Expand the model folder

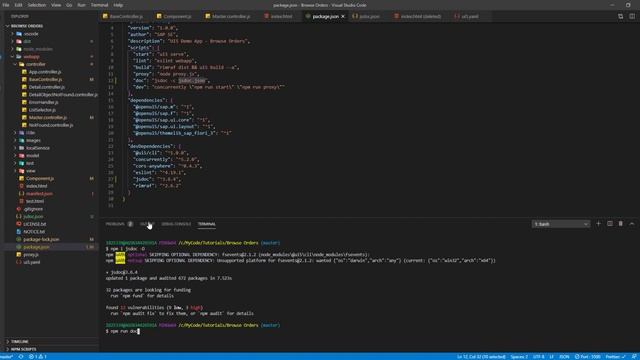(x=32, y=156)
